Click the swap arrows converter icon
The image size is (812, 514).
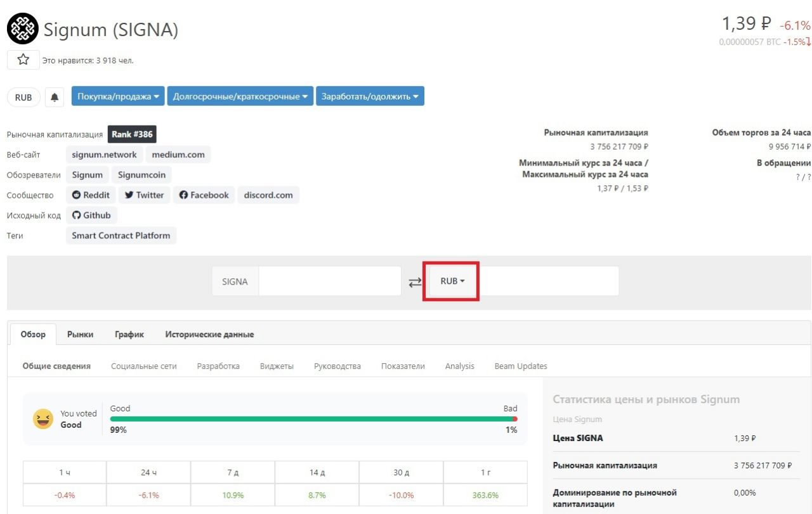(415, 282)
